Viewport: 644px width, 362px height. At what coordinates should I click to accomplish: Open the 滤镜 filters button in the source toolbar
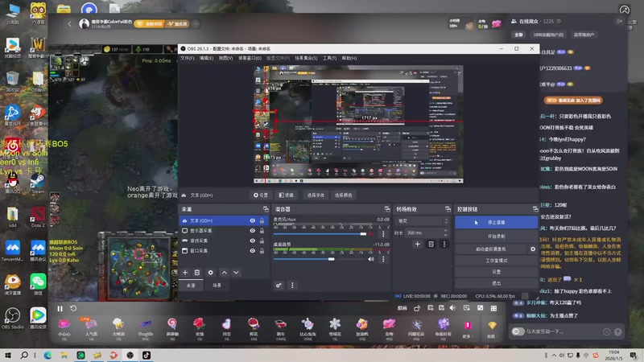click(287, 195)
